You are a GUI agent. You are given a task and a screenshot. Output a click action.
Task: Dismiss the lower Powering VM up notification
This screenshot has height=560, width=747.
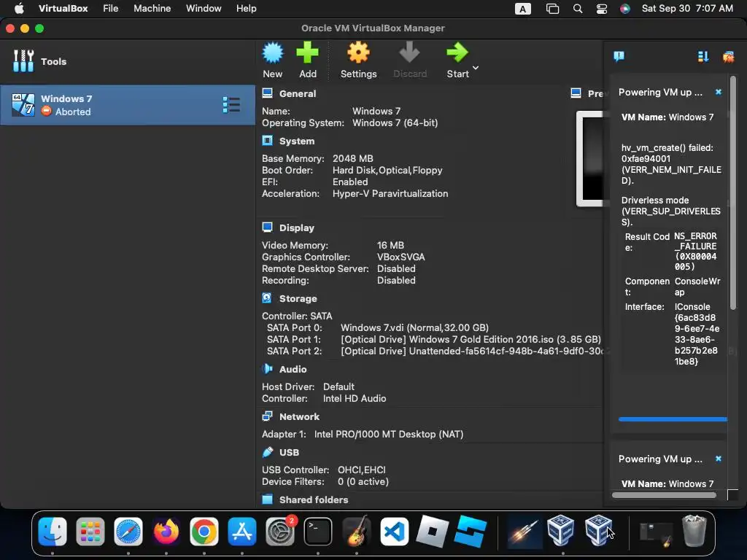719,459
